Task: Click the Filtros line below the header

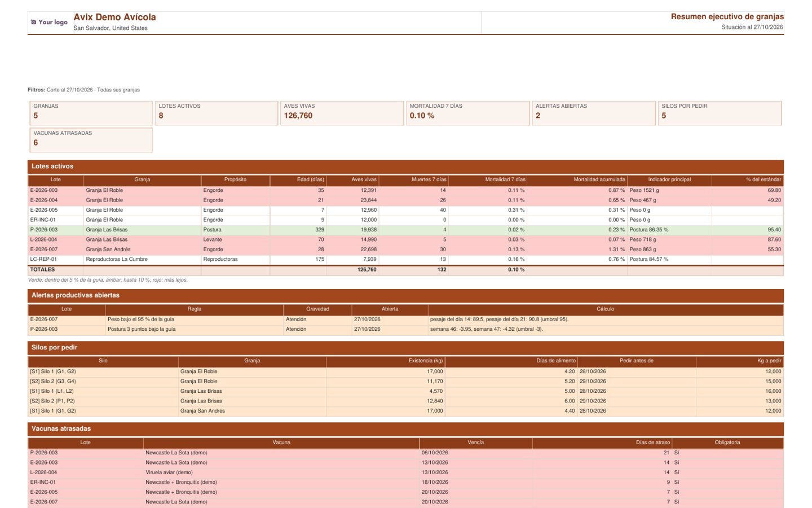Action: coord(84,90)
